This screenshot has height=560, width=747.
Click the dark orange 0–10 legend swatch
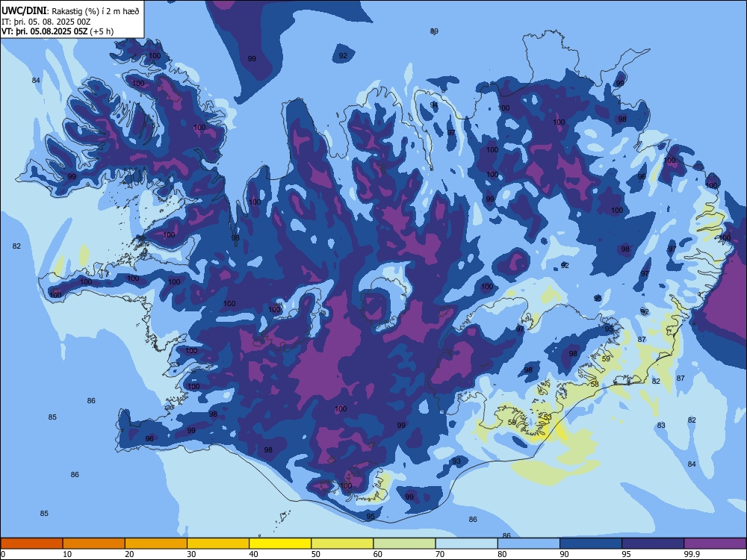click(x=31, y=544)
